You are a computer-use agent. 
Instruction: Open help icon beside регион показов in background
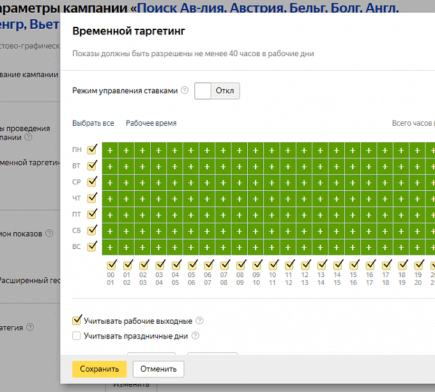tap(49, 233)
